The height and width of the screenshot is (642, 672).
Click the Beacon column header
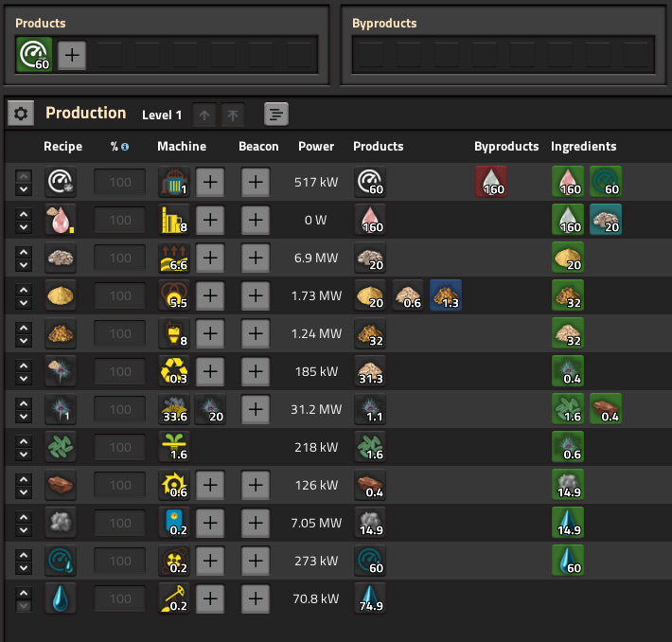coord(258,146)
